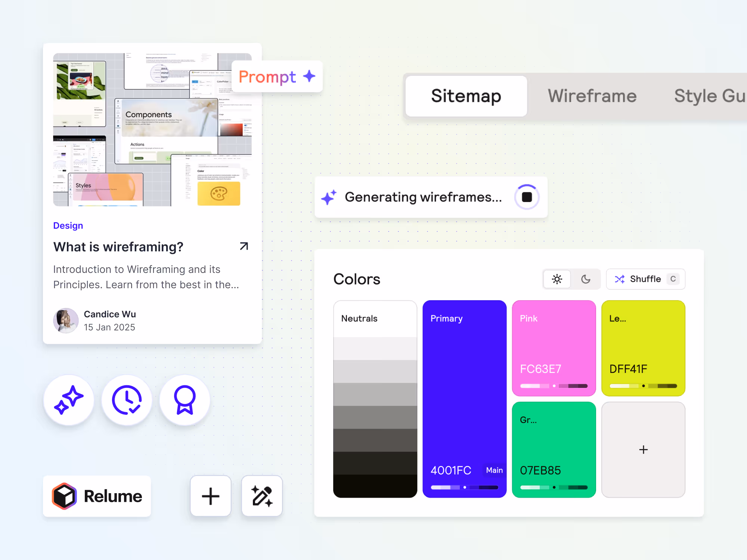This screenshot has width=747, height=560.
Task: Click the clock with checkmark icon
Action: [127, 400]
